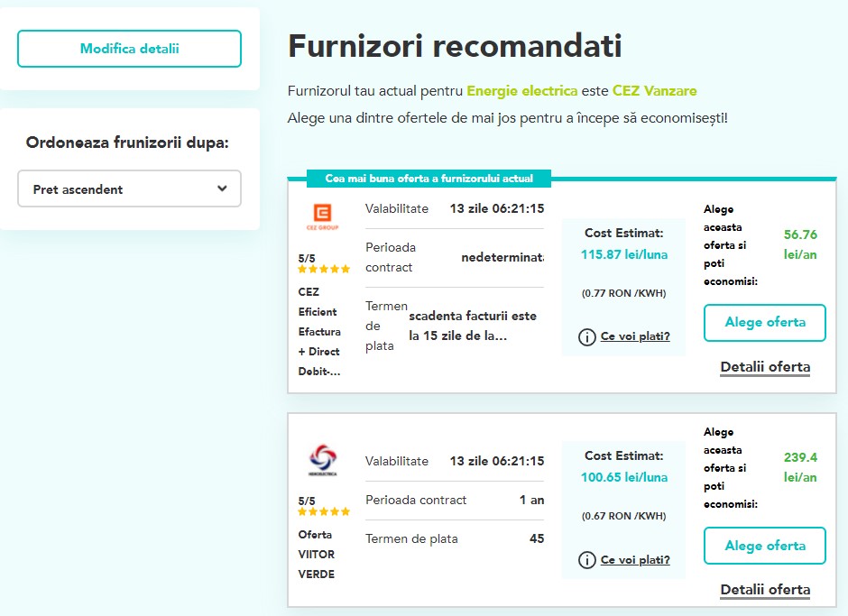
Task: Click the CEZ Eficient Efactura offer name
Action: (319, 332)
